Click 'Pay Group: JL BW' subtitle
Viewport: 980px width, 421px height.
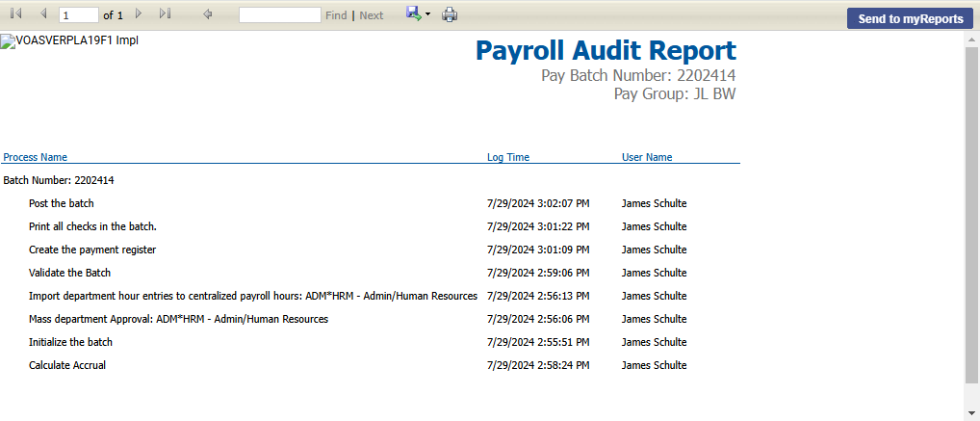(675, 94)
